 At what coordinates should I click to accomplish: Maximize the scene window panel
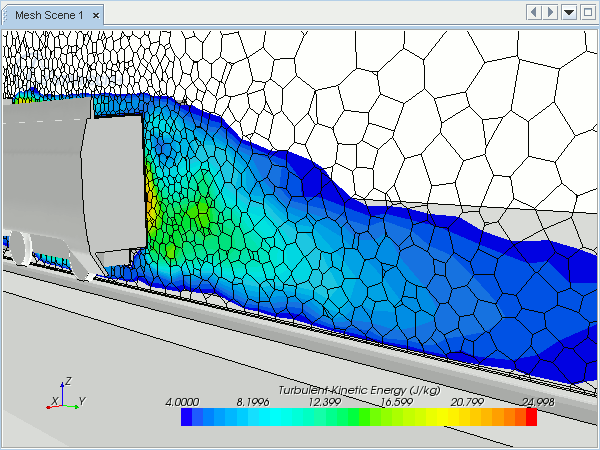pyautogui.click(x=585, y=12)
